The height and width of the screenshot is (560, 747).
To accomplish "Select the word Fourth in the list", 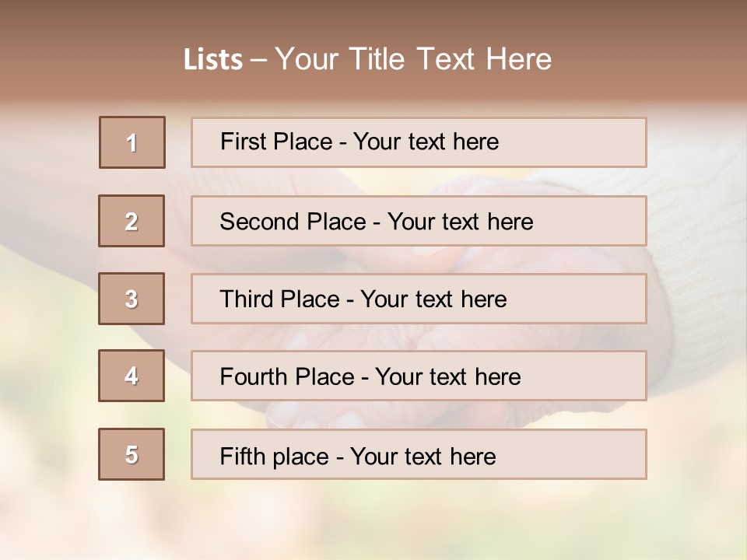I will (x=251, y=376).
